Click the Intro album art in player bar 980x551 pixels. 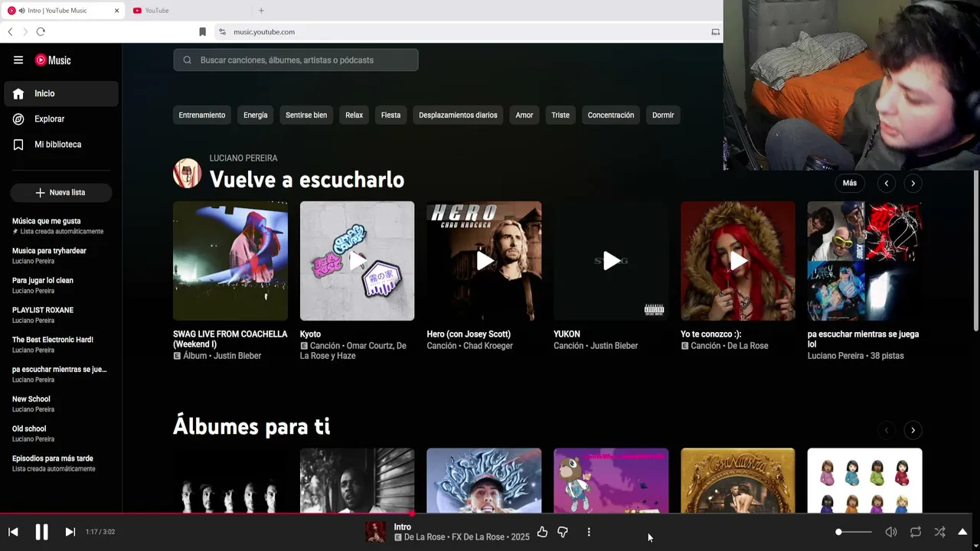point(376,532)
